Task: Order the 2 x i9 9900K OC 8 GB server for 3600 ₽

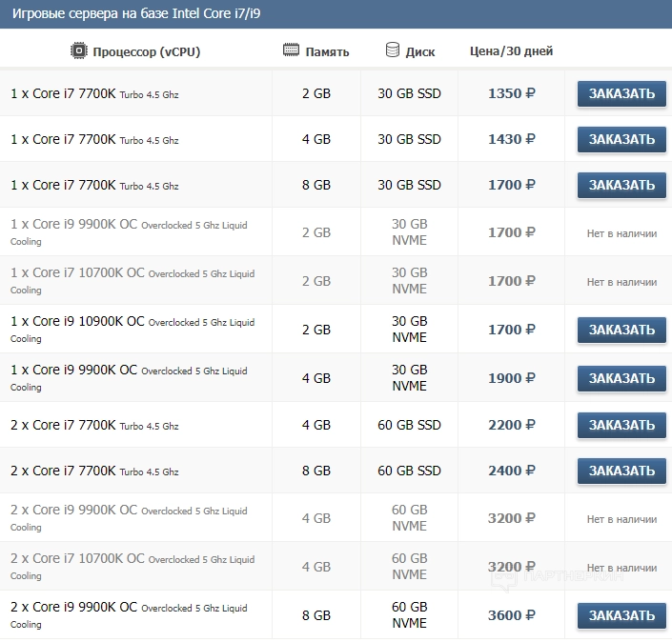Action: (x=621, y=616)
